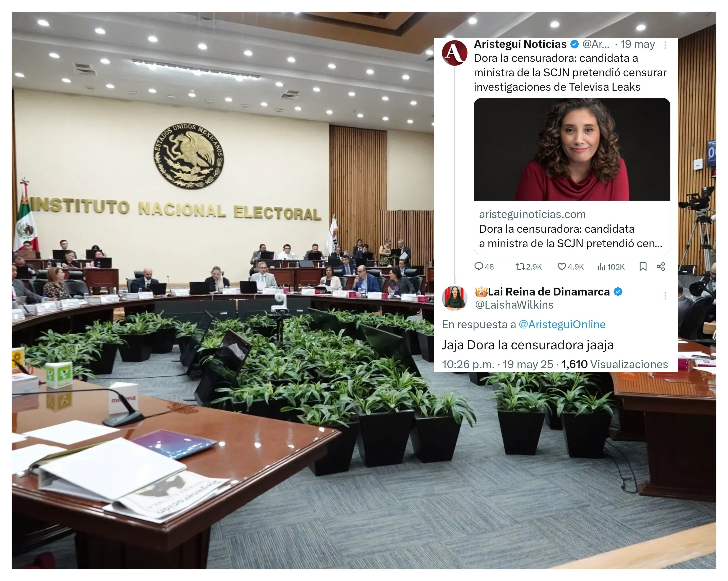Viewport: 728px width, 581px height.
Task: Open view analytics icon showing 102K
Action: pos(601,267)
